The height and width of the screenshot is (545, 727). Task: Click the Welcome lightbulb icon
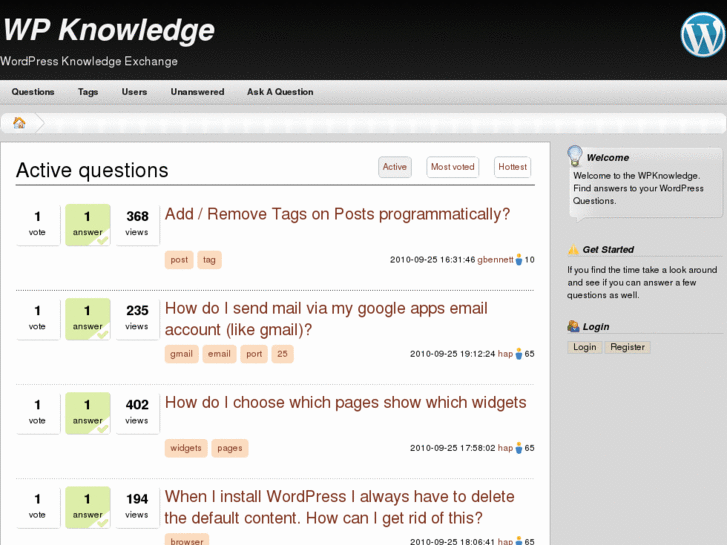tap(575, 156)
